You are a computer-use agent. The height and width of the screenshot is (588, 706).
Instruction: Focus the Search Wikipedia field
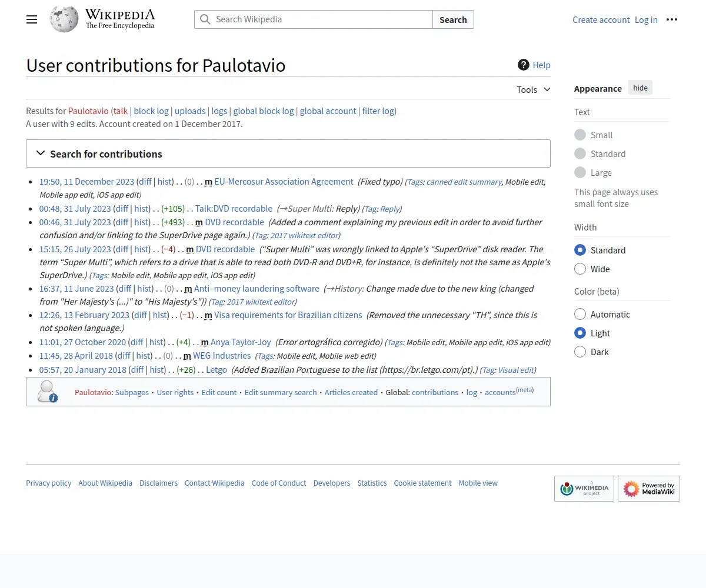314,19
